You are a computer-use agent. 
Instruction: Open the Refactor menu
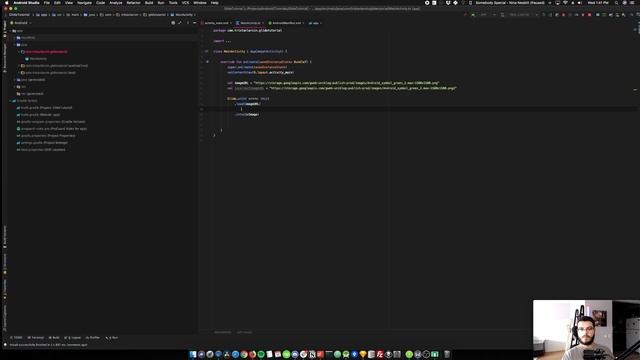pos(133,2)
